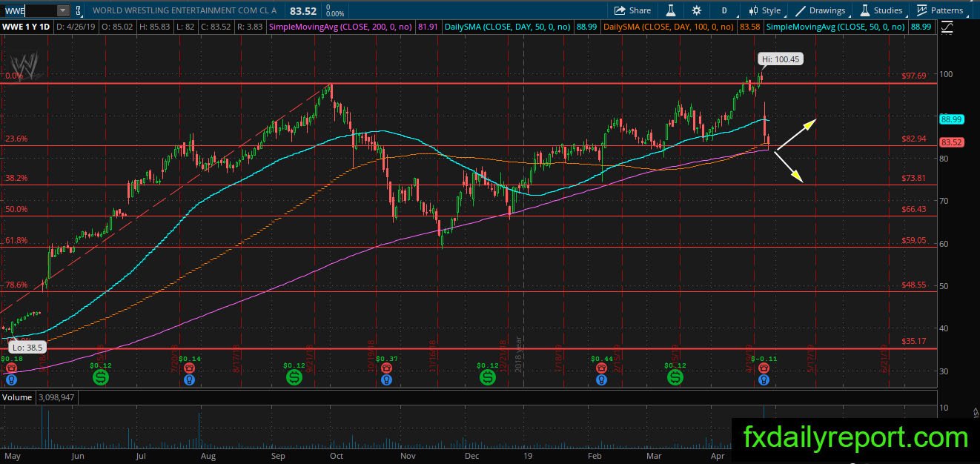Open the symbol selector dropdown arrow
Viewport: 980px width, 464px height.
[63, 10]
